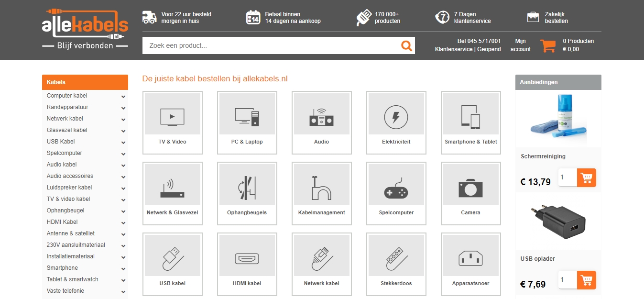Click the orange search magnifier icon
The width and height of the screenshot is (644, 299).
click(406, 46)
